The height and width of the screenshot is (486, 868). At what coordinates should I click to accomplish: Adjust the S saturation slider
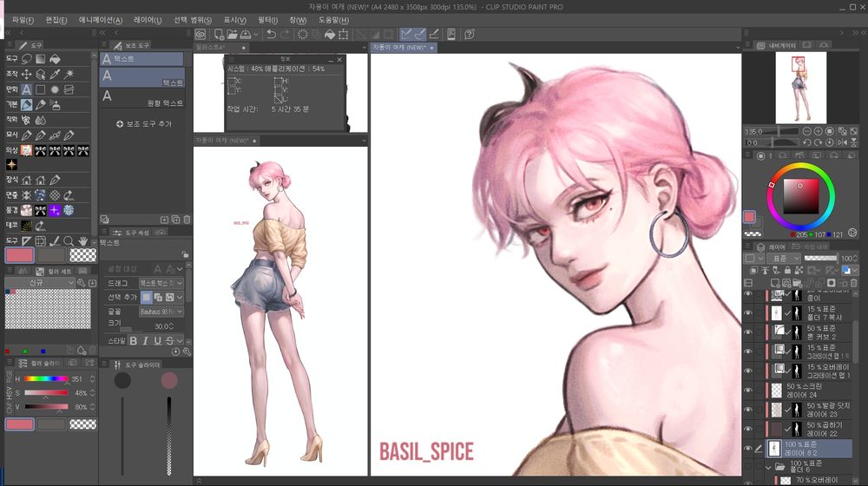47,393
